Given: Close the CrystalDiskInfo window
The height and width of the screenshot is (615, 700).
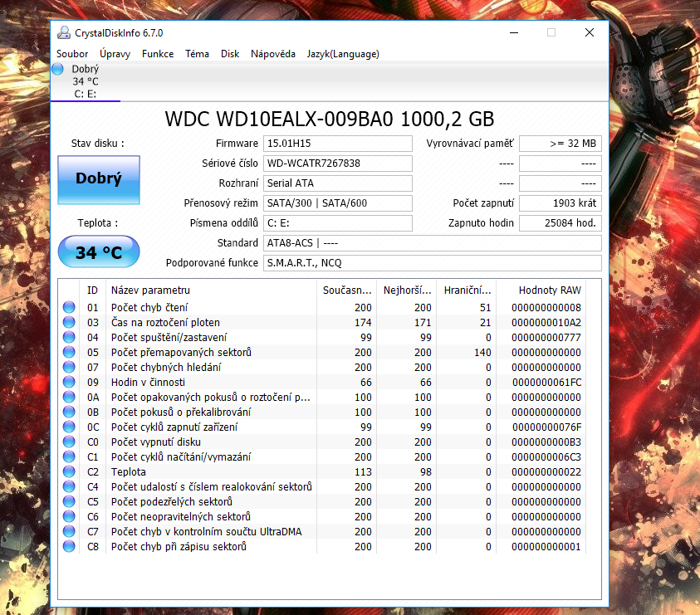Looking at the screenshot, I should 590,32.
